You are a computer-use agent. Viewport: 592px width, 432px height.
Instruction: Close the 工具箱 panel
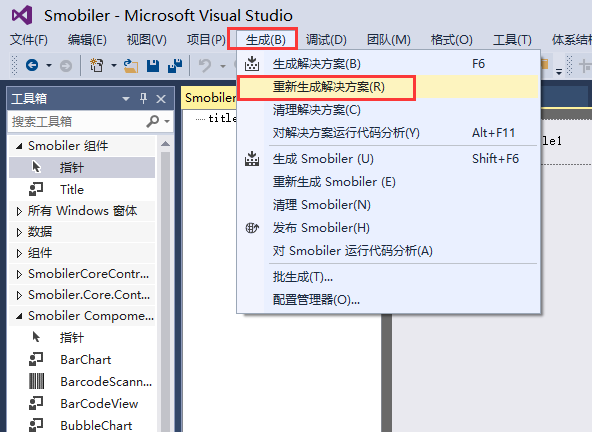[161, 99]
